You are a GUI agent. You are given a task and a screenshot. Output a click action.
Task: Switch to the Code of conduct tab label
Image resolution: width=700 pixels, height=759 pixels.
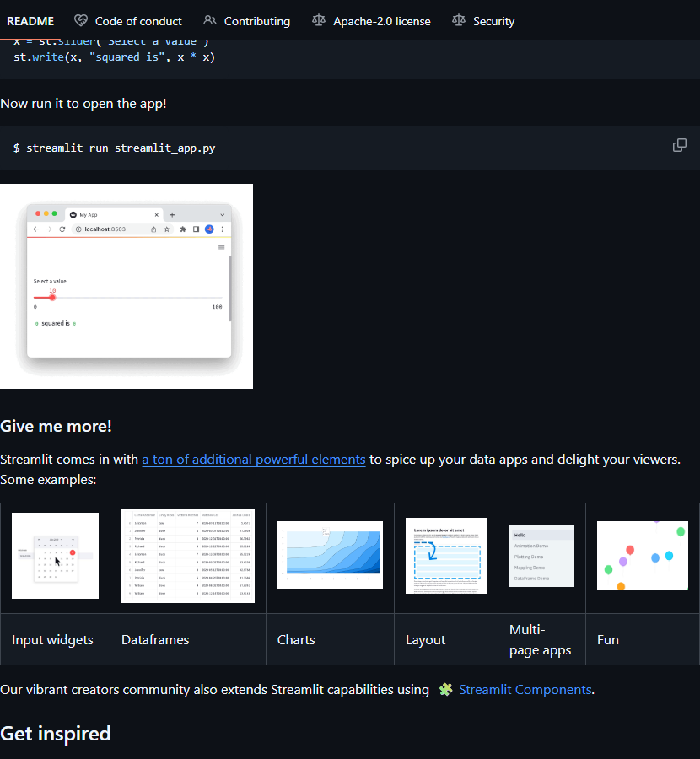(138, 21)
